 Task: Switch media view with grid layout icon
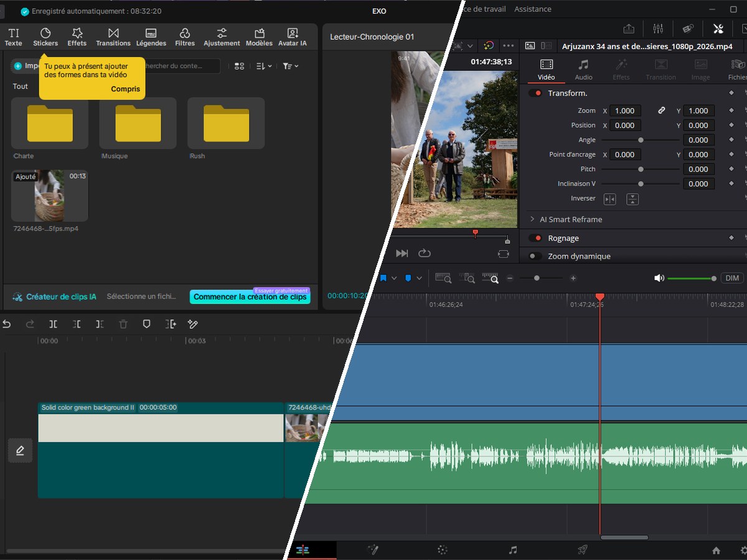click(x=239, y=66)
